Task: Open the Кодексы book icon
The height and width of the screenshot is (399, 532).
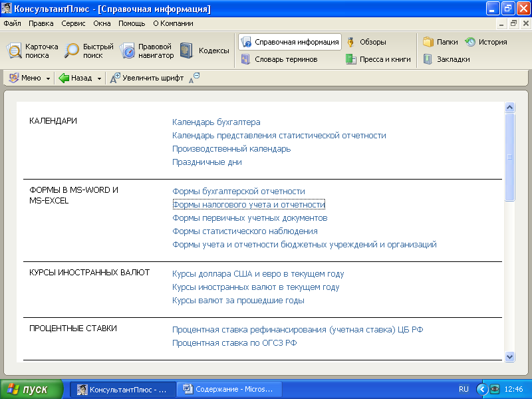Action: pyautogui.click(x=204, y=51)
